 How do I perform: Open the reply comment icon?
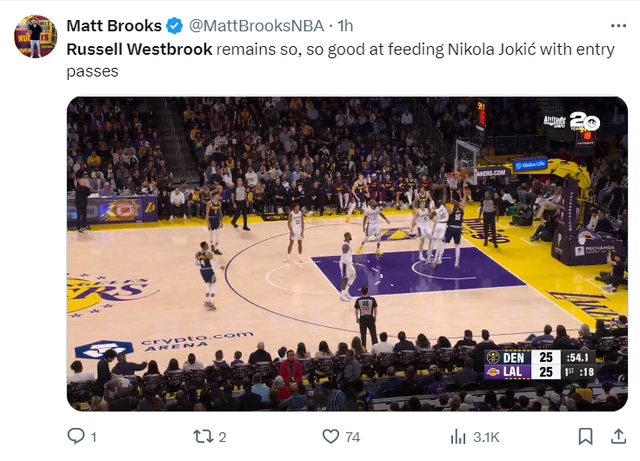[76, 437]
